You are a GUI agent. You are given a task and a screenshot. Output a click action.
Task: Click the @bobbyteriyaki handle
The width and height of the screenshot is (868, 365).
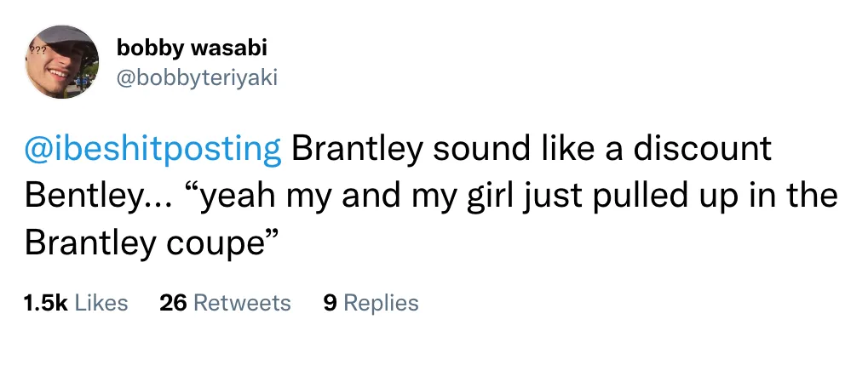point(197,79)
